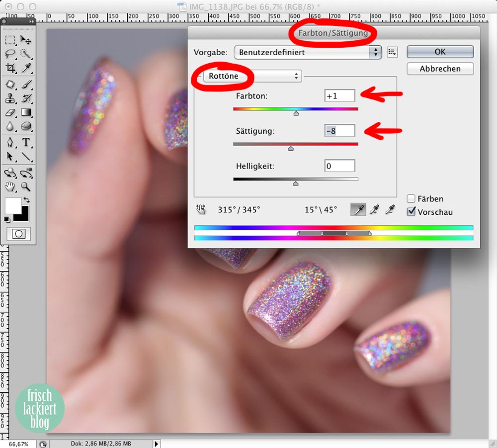Close the toolbox panel
Image resolution: width=497 pixels, height=448 pixels.
point(4,21)
